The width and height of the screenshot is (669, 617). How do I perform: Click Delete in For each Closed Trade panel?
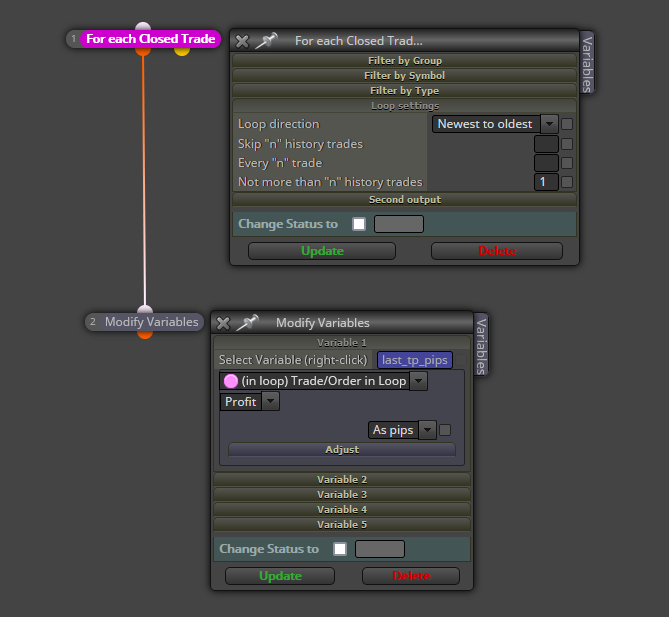[497, 251]
